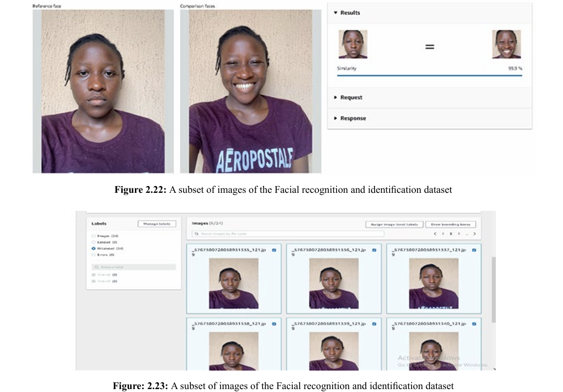Select the Errors radio filter
The width and height of the screenshot is (563, 392).
(x=94, y=254)
